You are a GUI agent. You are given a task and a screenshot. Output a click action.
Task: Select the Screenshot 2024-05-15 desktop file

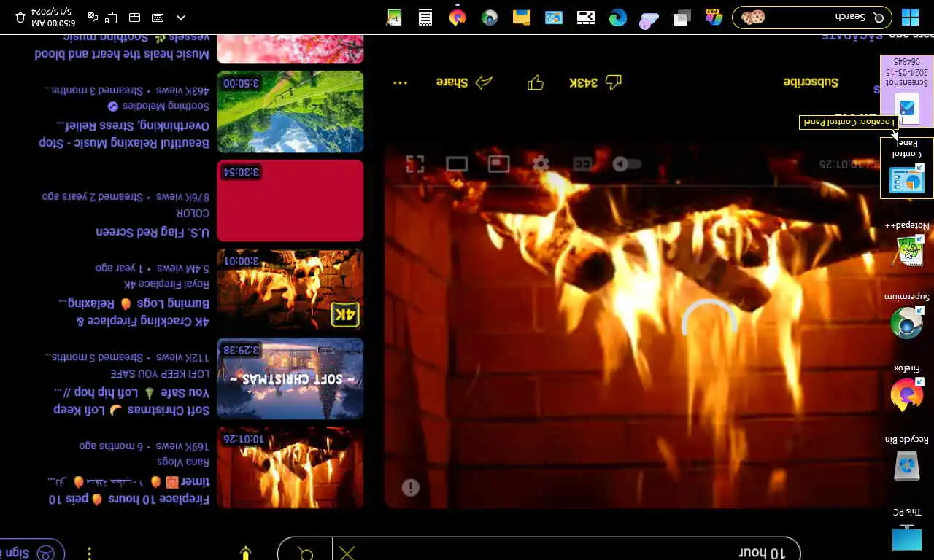coord(907,91)
